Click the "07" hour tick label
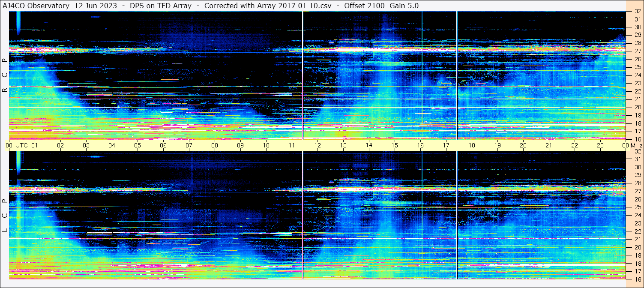This screenshot has width=644, height=288. 189,145
